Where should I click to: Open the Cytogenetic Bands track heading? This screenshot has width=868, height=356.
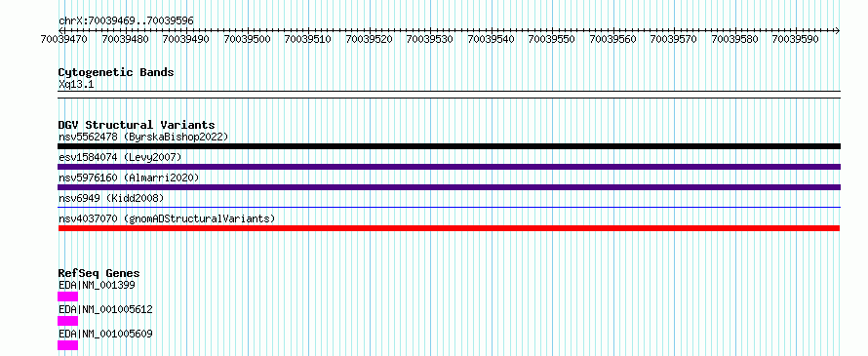point(116,72)
